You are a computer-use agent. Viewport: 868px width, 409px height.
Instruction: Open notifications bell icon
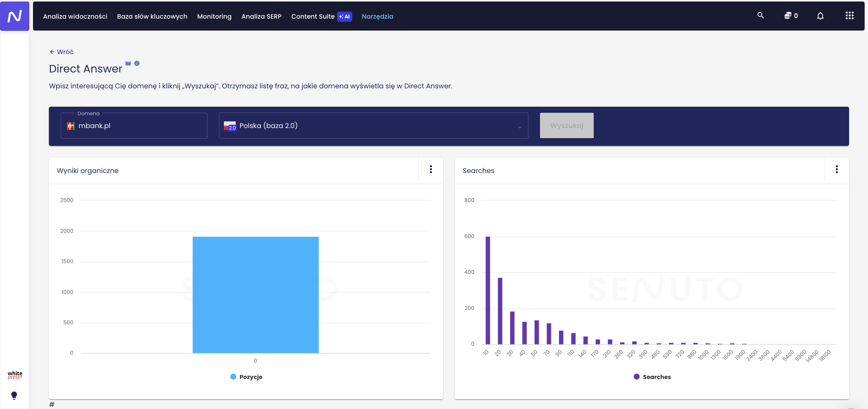(x=820, y=16)
